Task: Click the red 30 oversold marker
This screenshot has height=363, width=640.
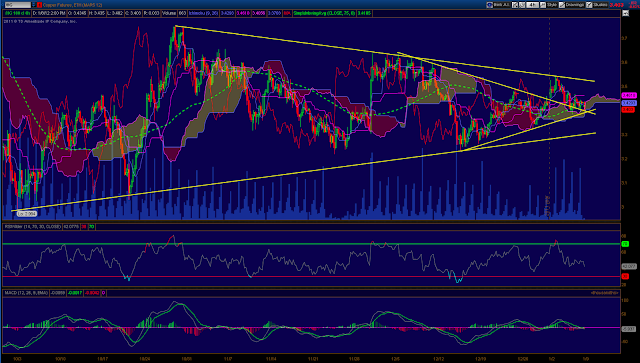Action: [625, 276]
